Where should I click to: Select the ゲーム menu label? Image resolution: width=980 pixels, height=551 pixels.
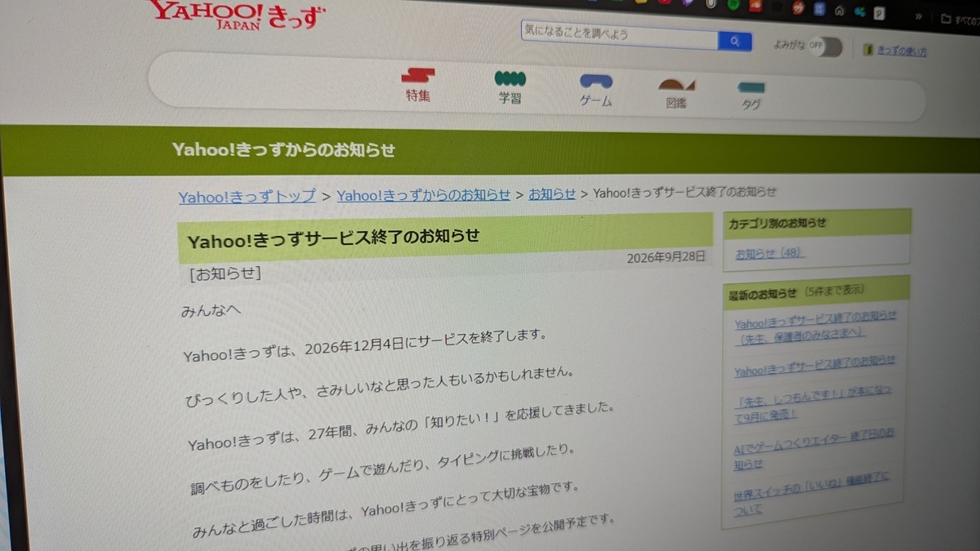click(x=595, y=101)
